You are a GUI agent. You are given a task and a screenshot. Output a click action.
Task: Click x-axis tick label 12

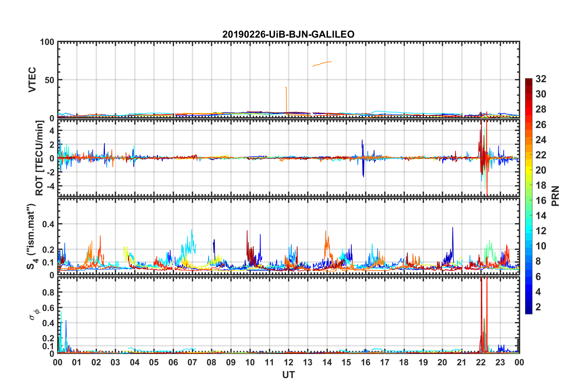[x=288, y=363]
